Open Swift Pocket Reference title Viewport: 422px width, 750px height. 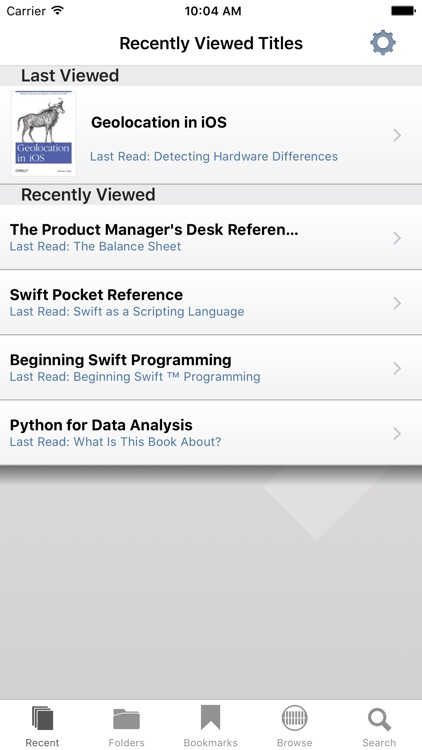[x=96, y=295]
